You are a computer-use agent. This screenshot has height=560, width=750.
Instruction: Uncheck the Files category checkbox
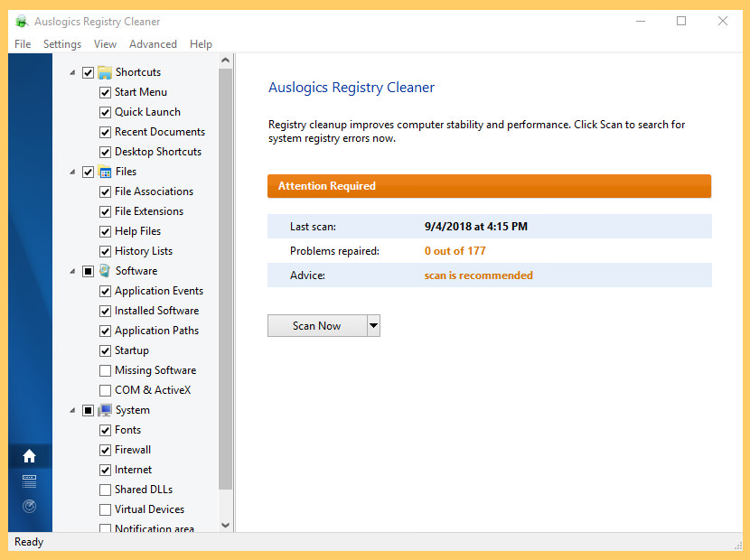pos(88,173)
